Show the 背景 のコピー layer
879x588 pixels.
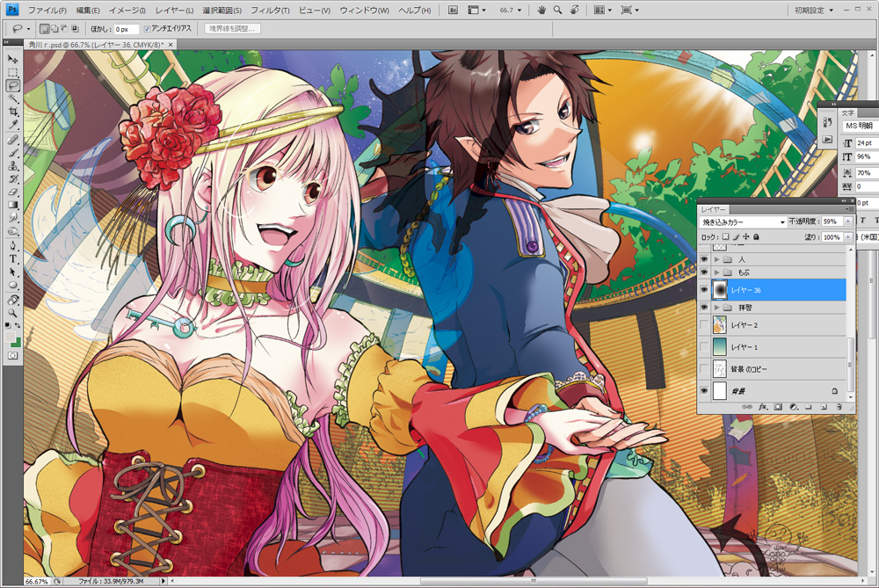point(704,369)
